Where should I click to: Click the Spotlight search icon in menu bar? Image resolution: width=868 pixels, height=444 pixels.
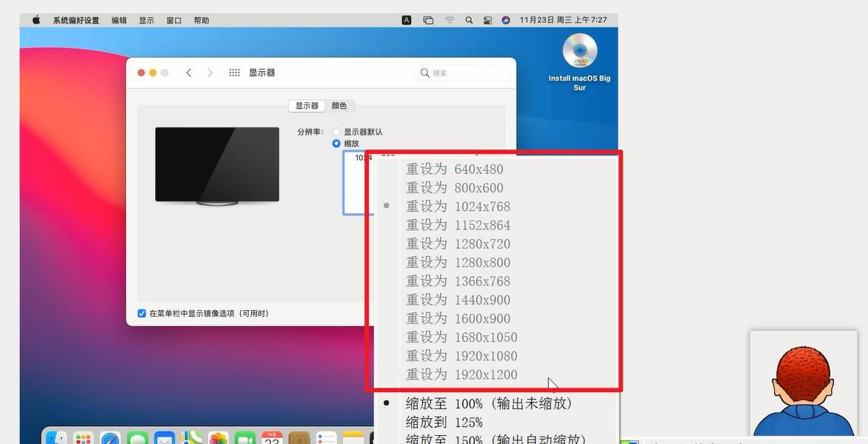tap(469, 20)
